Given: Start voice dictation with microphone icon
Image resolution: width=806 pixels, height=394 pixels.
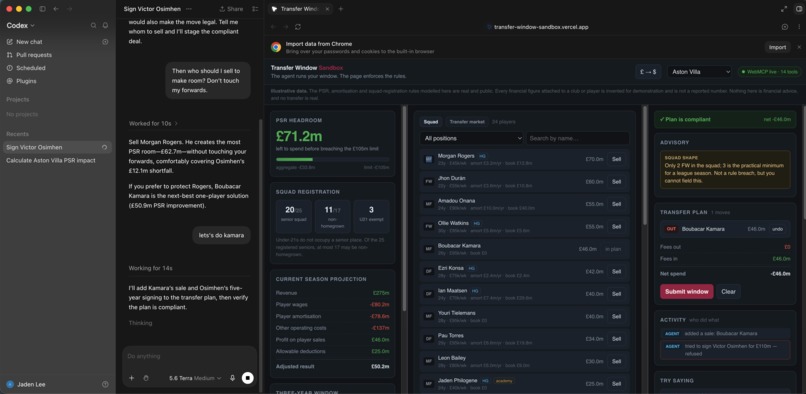Looking at the screenshot, I should pos(232,378).
